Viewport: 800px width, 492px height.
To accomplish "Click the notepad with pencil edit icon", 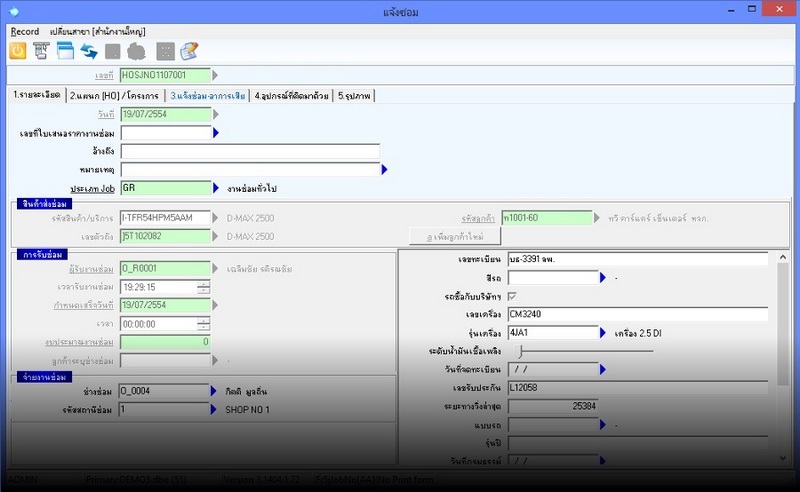I will (x=189, y=51).
